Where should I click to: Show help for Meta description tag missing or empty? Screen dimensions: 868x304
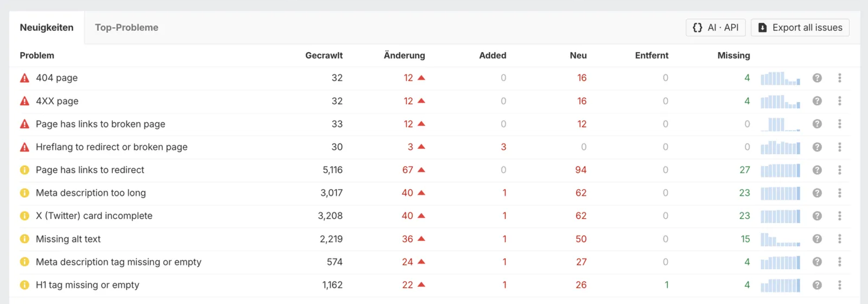(x=817, y=262)
